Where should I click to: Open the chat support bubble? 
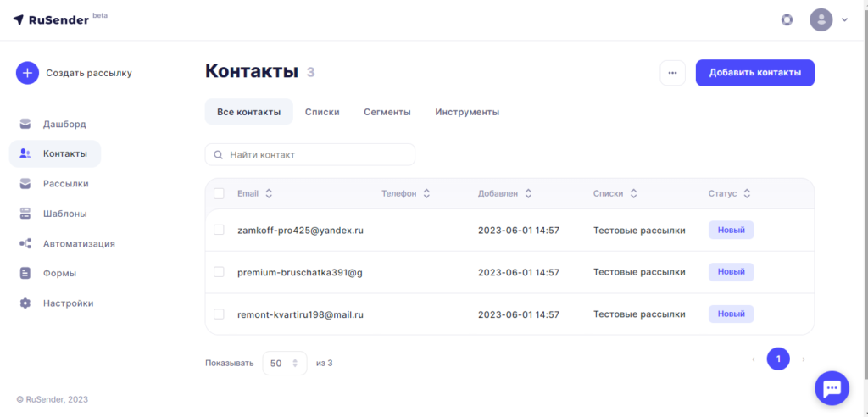point(832,388)
